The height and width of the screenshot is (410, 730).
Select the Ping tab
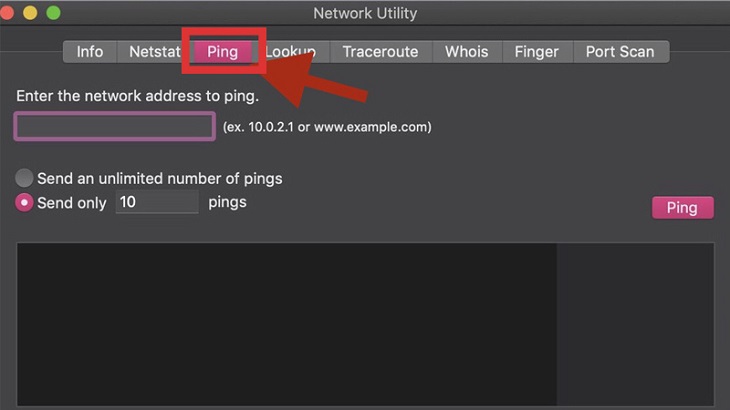click(223, 52)
